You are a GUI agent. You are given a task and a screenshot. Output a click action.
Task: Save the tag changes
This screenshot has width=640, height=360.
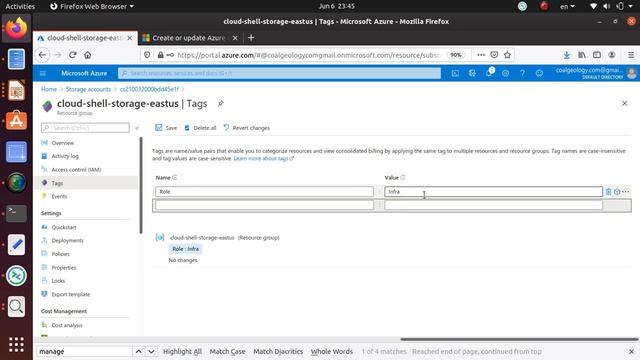click(166, 128)
